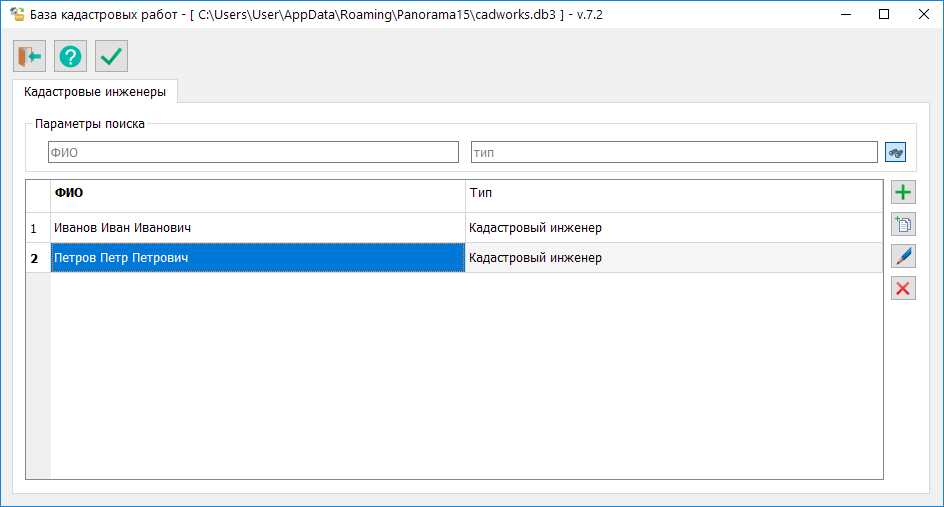Switch to the Кадастровые инженеры tab
Viewport: 944px width, 507px height.
click(95, 92)
